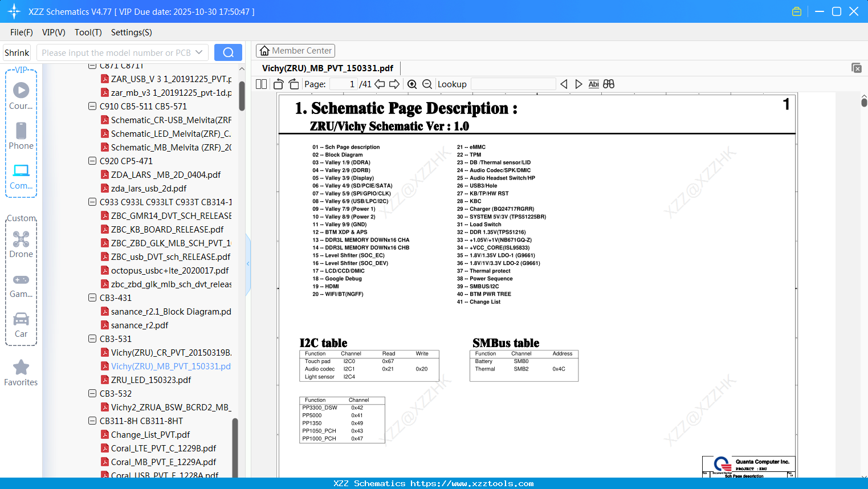Select the Car category icon

click(x=21, y=325)
